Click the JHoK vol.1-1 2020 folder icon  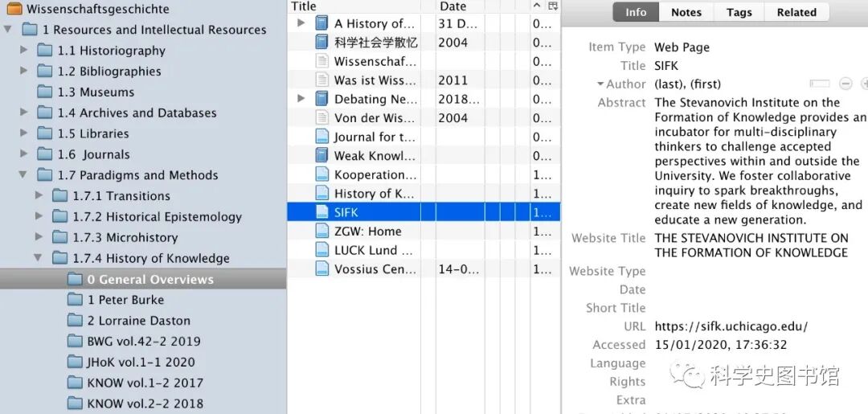75,362
